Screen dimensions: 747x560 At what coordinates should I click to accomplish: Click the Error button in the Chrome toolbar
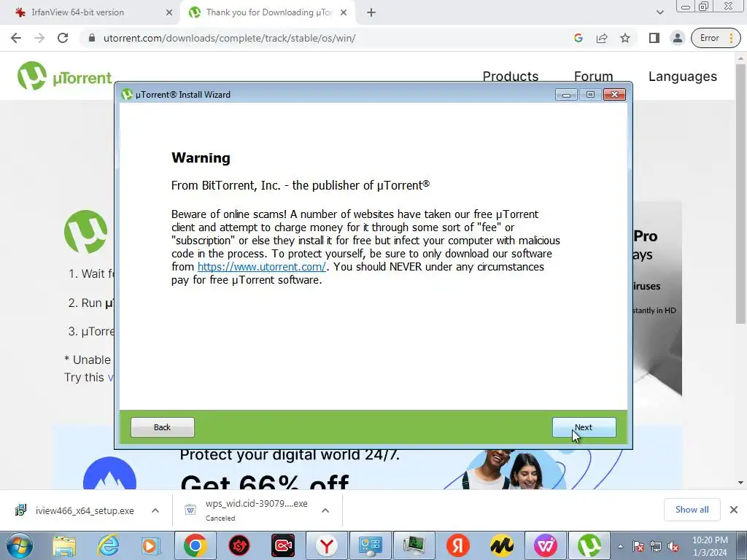tap(716, 38)
